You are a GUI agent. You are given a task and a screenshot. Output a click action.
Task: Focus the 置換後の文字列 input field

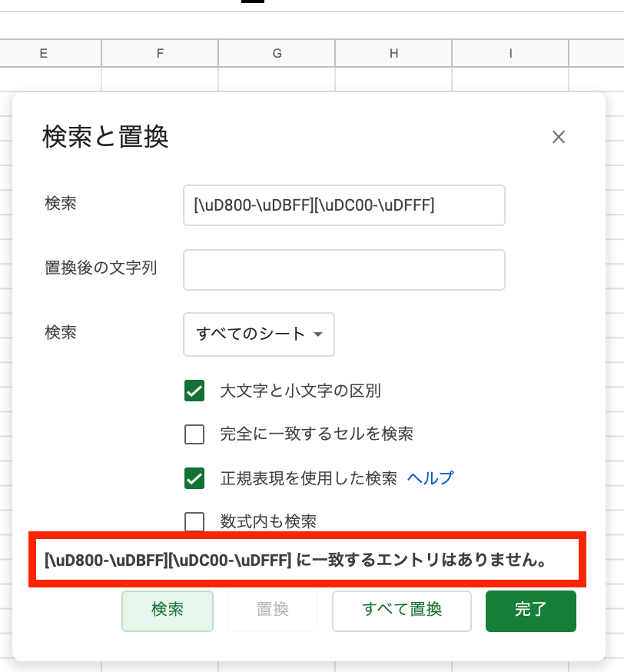[x=344, y=270]
